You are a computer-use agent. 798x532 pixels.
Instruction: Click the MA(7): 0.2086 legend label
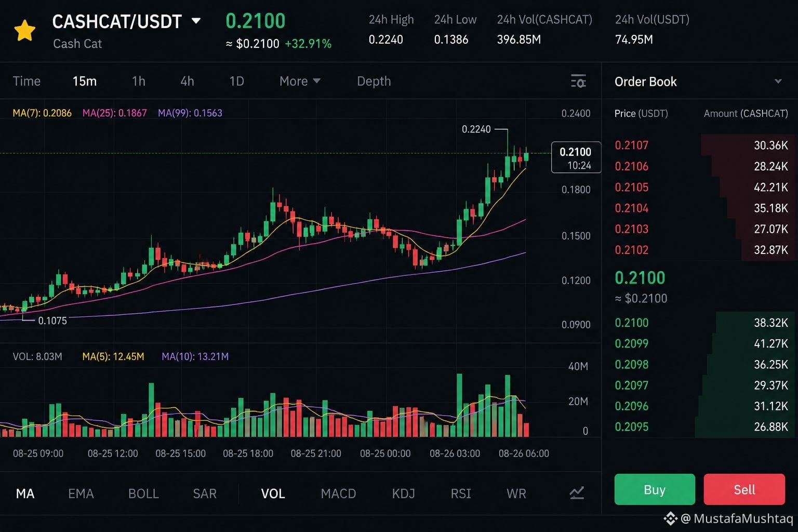(x=42, y=113)
